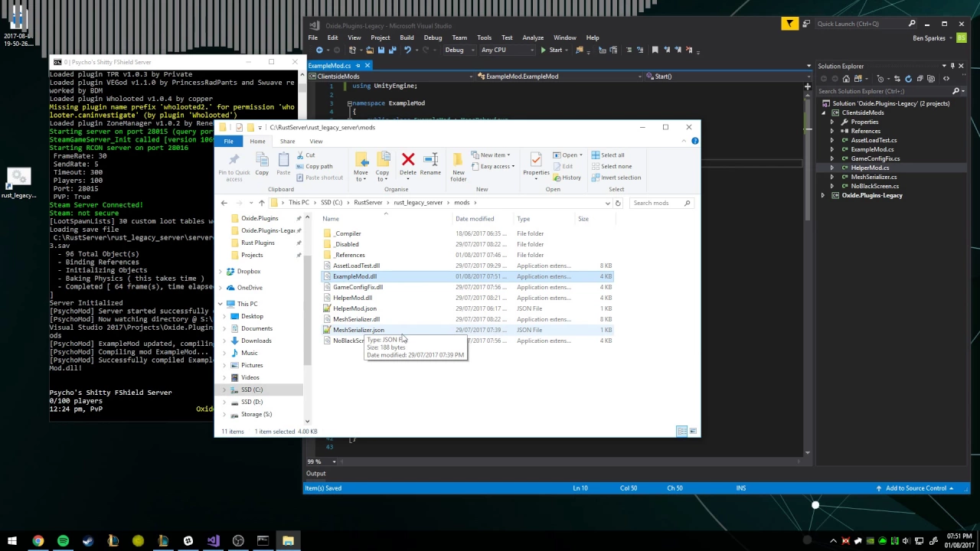This screenshot has width=980, height=551.
Task: Click the New folder icon in Explorer ribbon
Action: [x=458, y=159]
